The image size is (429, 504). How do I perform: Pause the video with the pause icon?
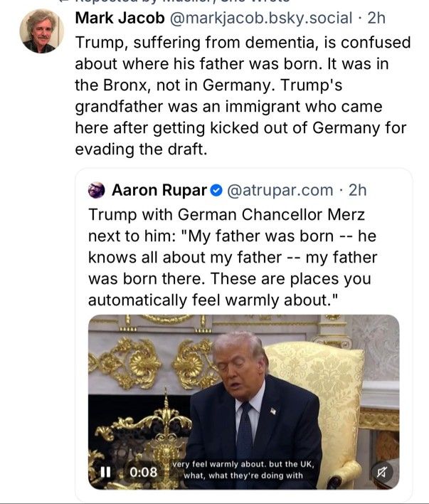pyautogui.click(x=106, y=472)
